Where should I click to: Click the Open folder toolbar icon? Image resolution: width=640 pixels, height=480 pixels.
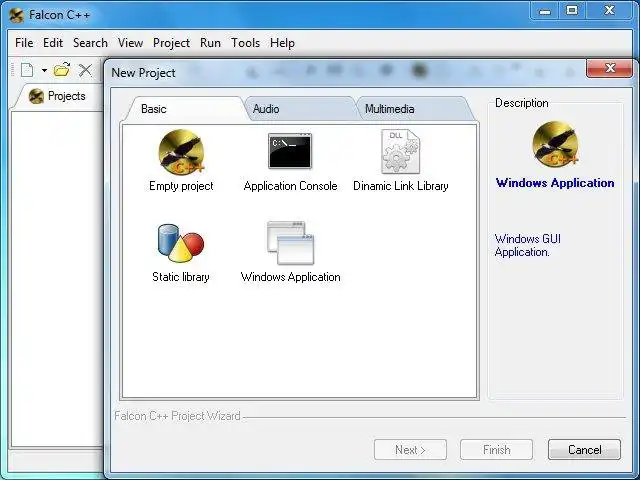coord(62,70)
